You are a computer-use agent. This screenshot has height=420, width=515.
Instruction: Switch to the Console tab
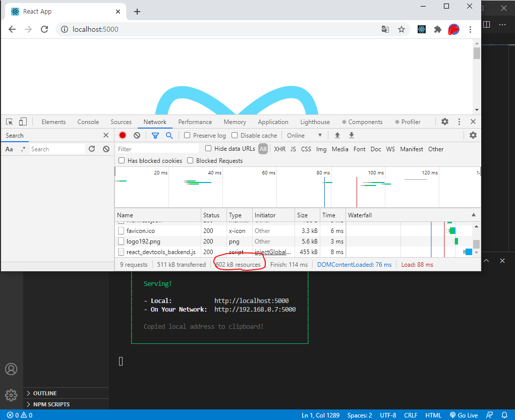[88, 122]
